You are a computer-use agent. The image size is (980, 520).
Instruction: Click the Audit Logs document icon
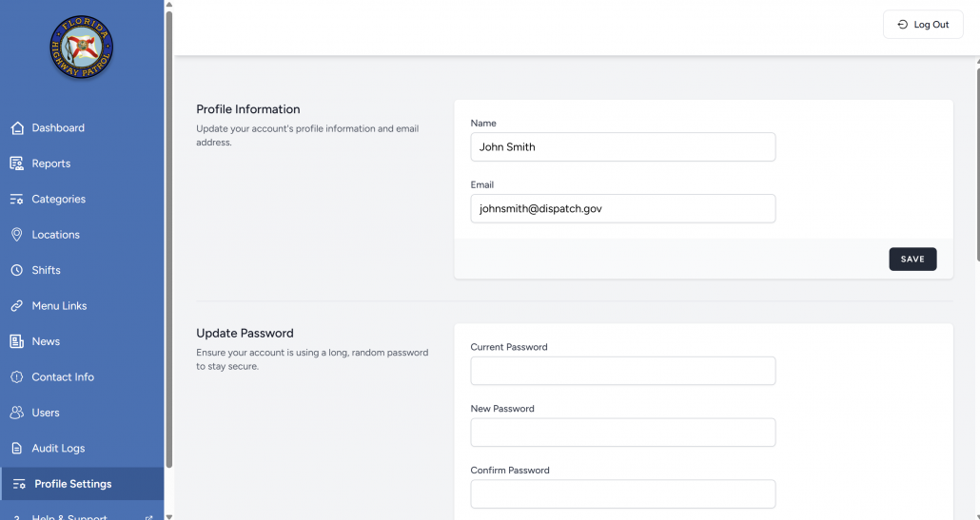(17, 449)
